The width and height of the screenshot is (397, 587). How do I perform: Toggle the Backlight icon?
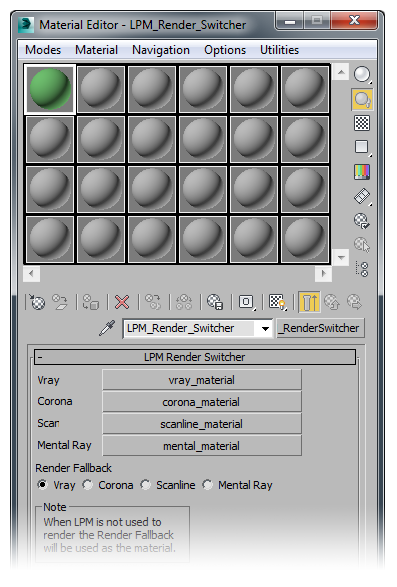point(362,99)
